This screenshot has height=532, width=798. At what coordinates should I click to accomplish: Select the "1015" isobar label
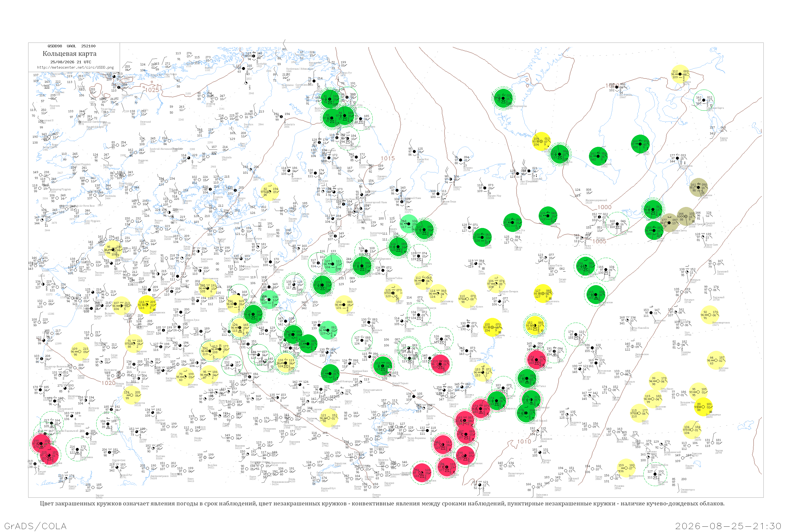pos(388,159)
